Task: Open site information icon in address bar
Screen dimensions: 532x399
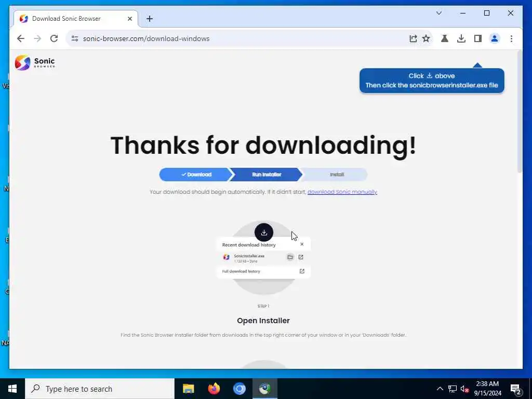Action: tap(75, 38)
